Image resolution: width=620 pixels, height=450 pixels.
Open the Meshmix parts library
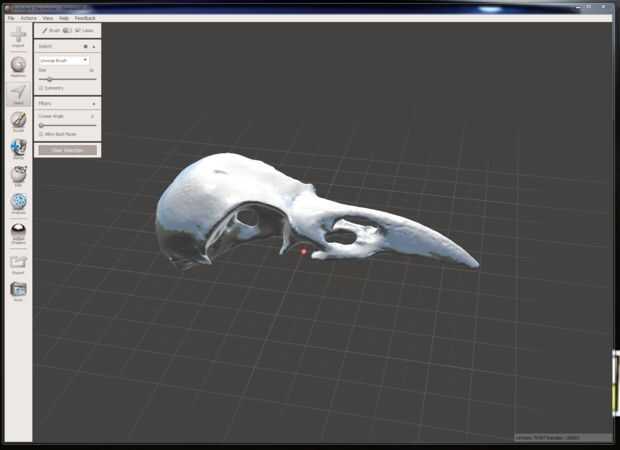[18, 66]
